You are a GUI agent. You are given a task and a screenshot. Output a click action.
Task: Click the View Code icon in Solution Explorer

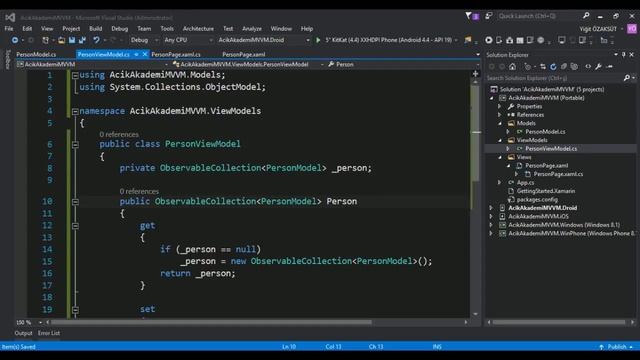(588, 67)
